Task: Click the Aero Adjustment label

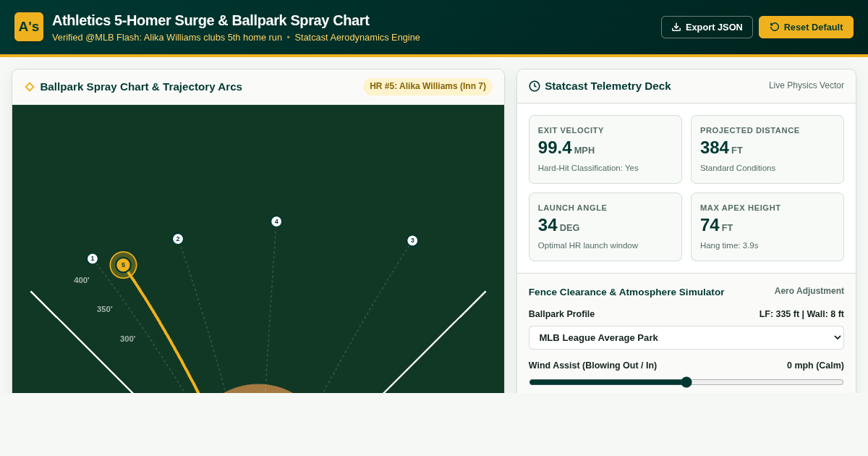Action: tap(809, 291)
